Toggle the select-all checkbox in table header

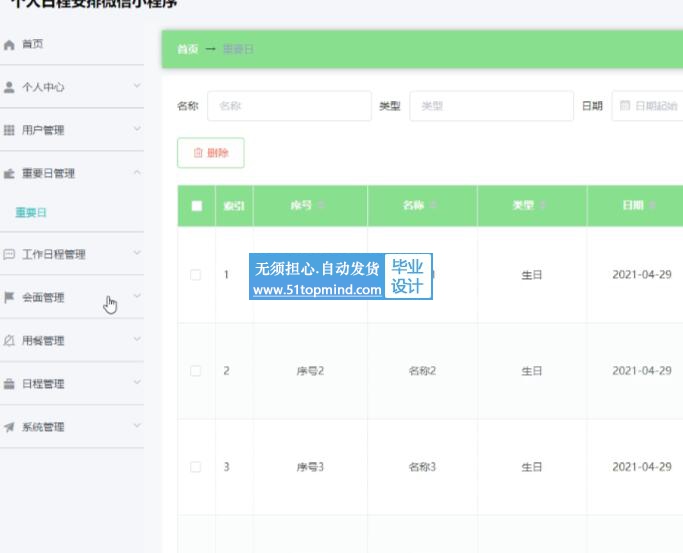[x=196, y=206]
